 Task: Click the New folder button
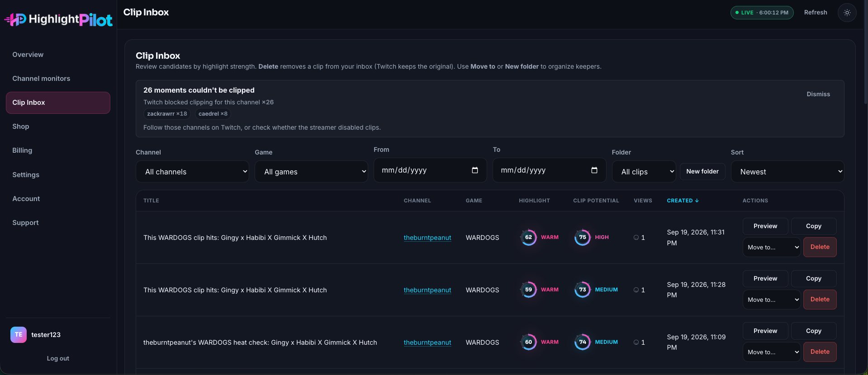[x=702, y=172]
